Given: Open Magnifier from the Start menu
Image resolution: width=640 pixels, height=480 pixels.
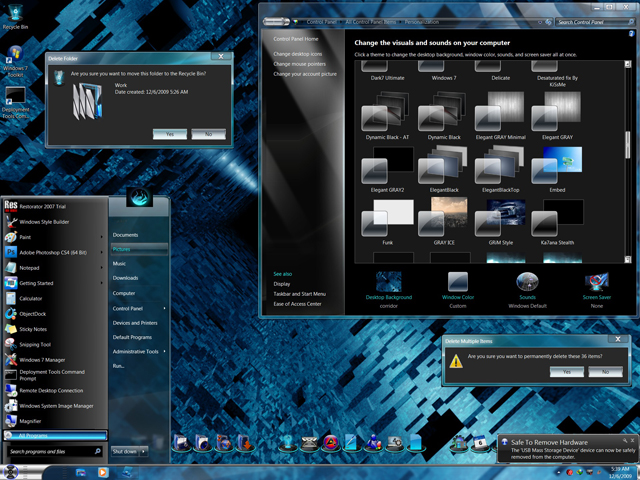Looking at the screenshot, I should (x=55, y=421).
